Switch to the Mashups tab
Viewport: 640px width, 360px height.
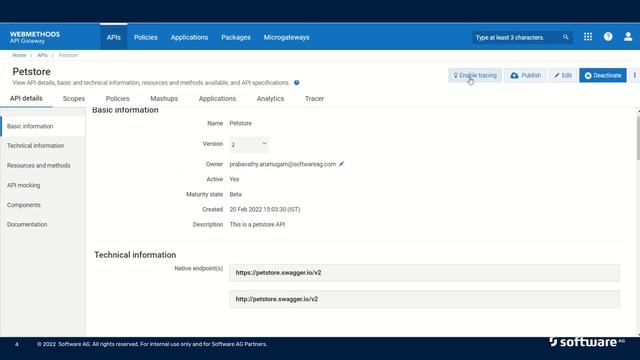pos(164,98)
